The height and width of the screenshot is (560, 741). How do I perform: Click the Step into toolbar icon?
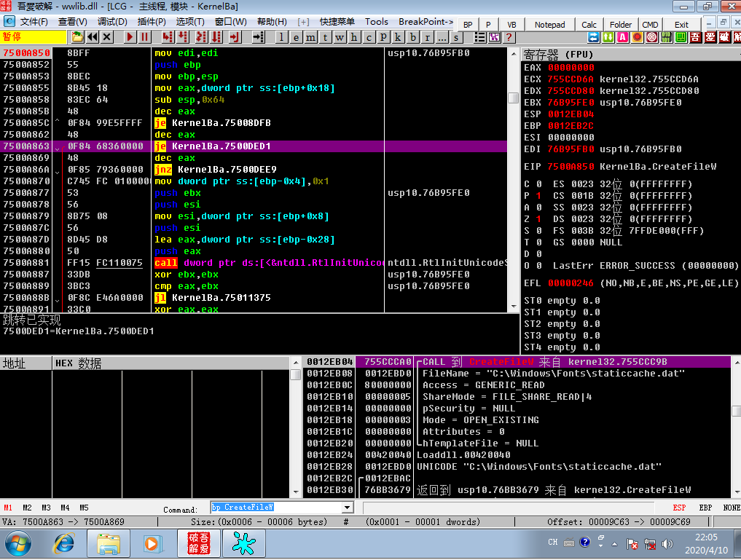point(168,37)
